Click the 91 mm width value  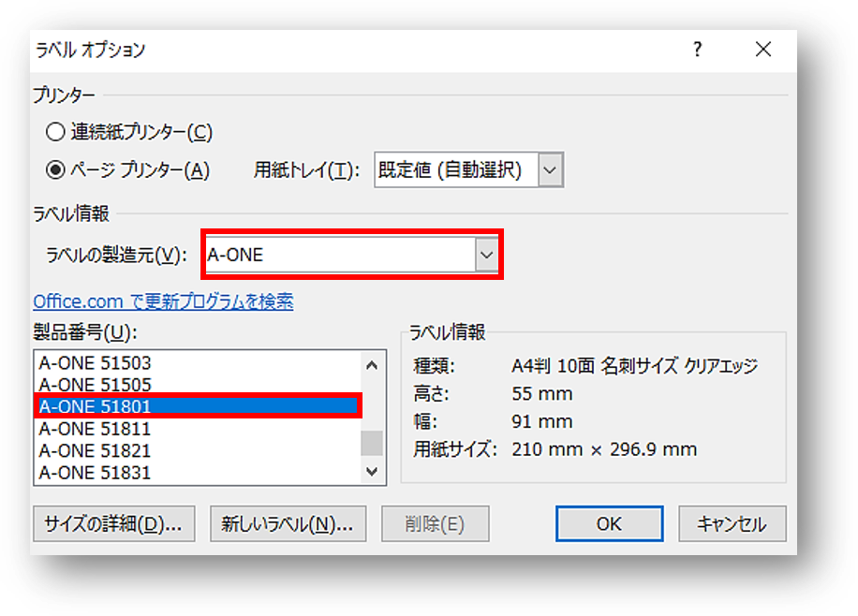click(x=541, y=421)
